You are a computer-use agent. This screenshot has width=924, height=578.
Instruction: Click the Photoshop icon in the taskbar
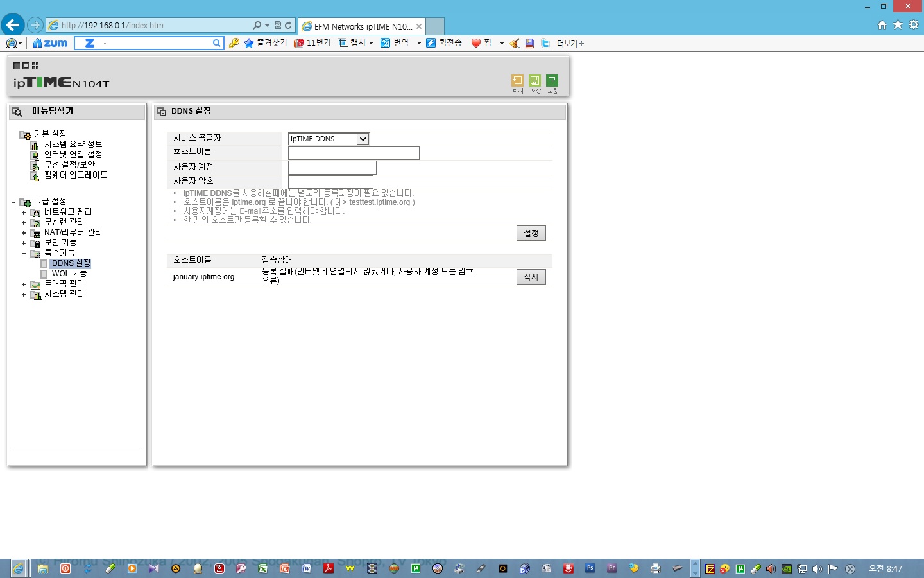click(x=590, y=568)
